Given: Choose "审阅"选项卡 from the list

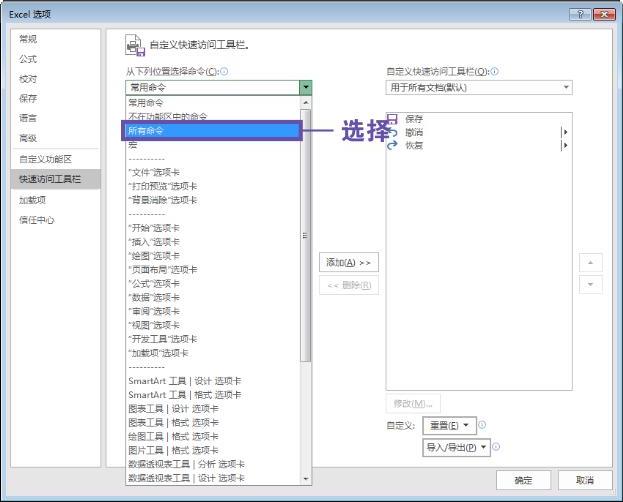Looking at the screenshot, I should (213, 311).
